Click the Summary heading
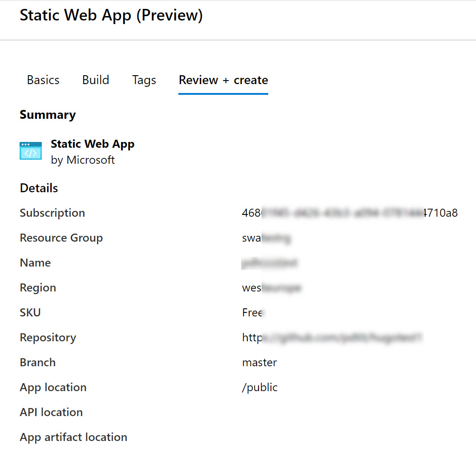This screenshot has height=461, width=476. click(48, 114)
